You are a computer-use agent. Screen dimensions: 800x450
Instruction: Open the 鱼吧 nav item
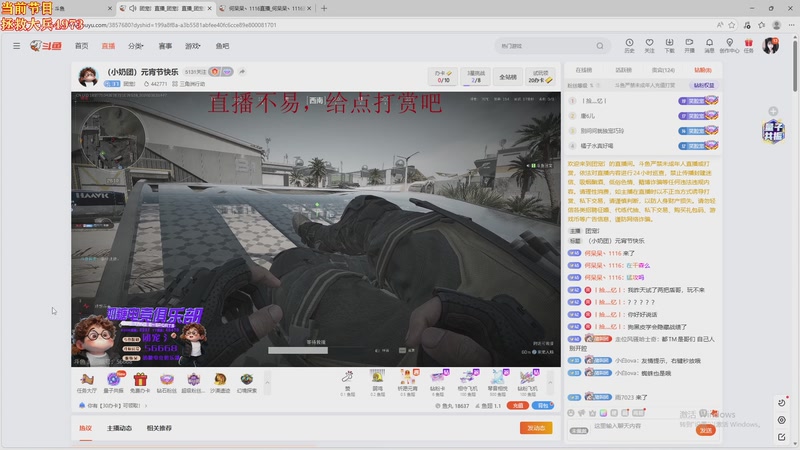pos(222,46)
